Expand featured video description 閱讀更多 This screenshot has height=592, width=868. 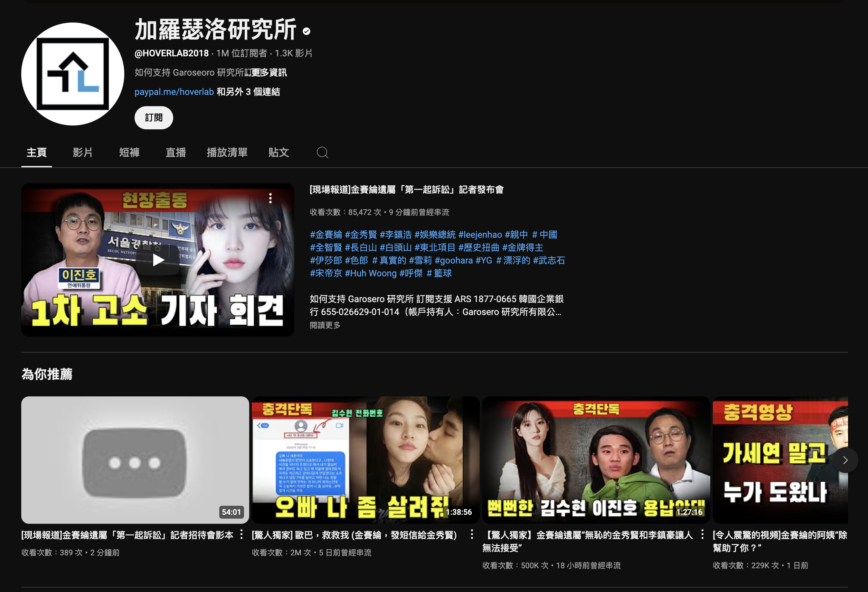tap(325, 325)
